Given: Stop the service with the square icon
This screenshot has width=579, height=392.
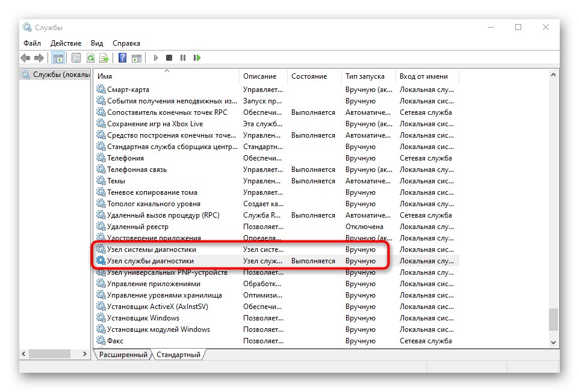Looking at the screenshot, I should [x=169, y=58].
